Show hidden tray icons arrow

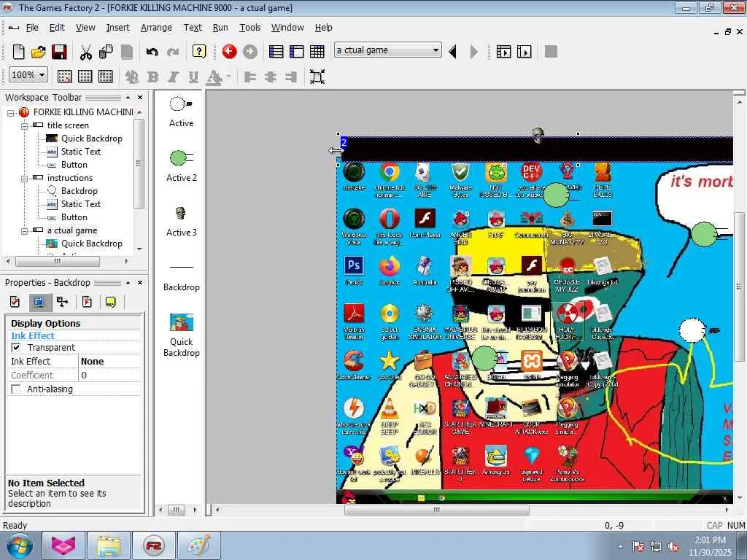tap(620, 546)
